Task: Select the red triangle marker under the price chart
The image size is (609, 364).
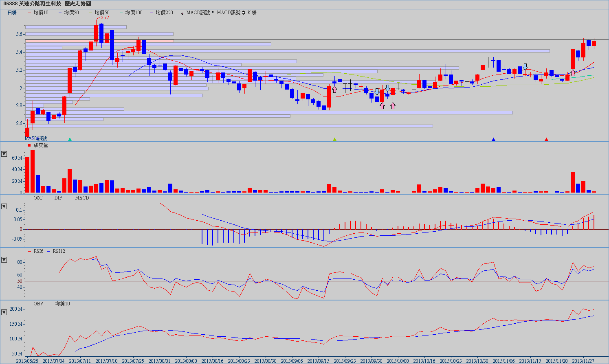Action: (x=546, y=139)
